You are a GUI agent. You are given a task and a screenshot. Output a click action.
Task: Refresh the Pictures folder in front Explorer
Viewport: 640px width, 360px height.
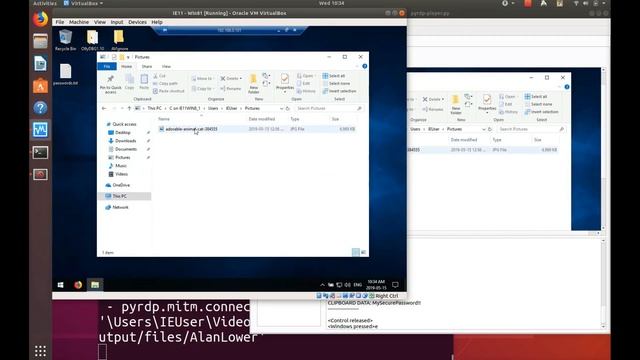(288, 108)
